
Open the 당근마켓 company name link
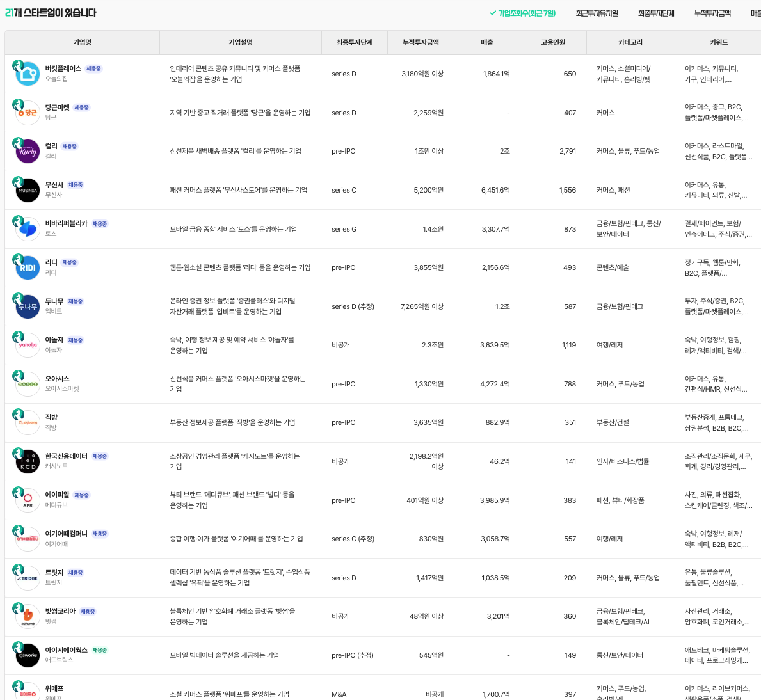57,107
